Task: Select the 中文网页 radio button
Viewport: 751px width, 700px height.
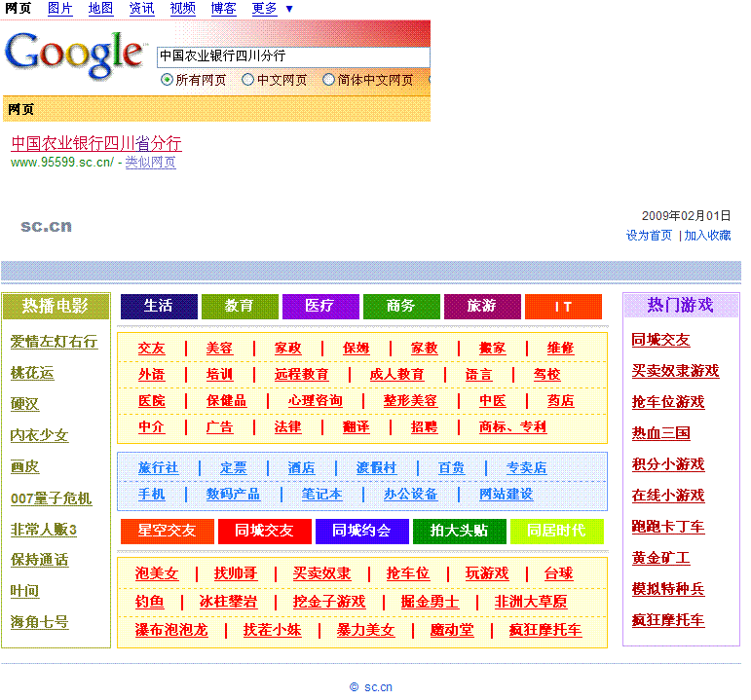Action: 247,80
